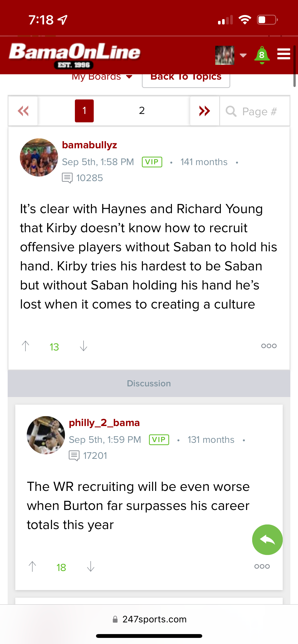Expand the My Boards dropdown
This screenshot has width=298, height=644.
(102, 77)
